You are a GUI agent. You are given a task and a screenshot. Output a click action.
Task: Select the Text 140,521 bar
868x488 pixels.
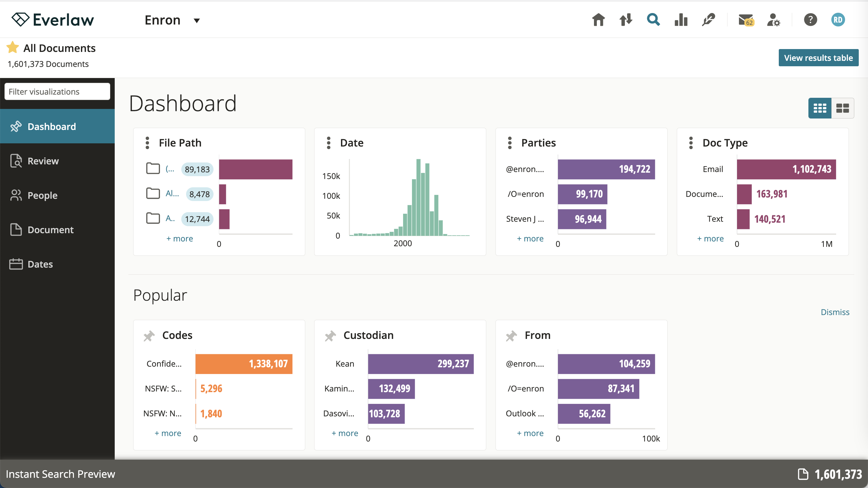(743, 219)
